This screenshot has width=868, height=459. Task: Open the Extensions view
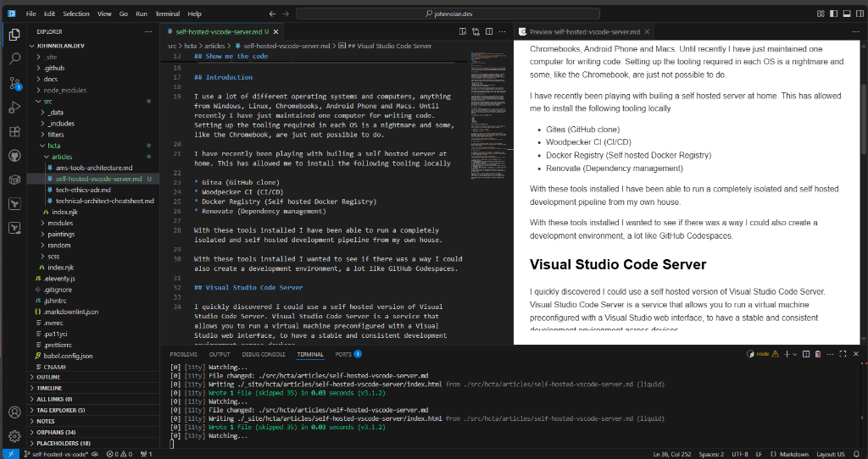coord(14,132)
